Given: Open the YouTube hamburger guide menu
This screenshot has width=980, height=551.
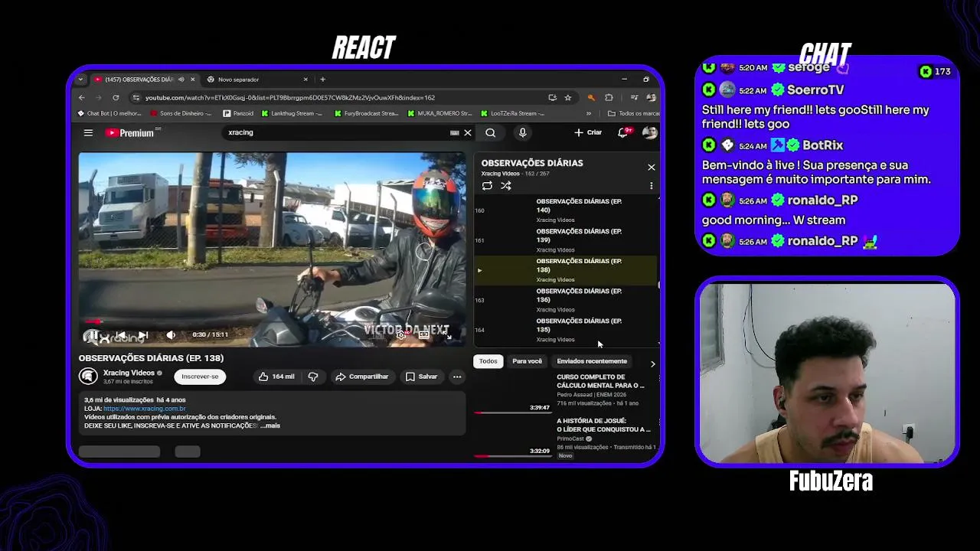Looking at the screenshot, I should click(x=88, y=132).
